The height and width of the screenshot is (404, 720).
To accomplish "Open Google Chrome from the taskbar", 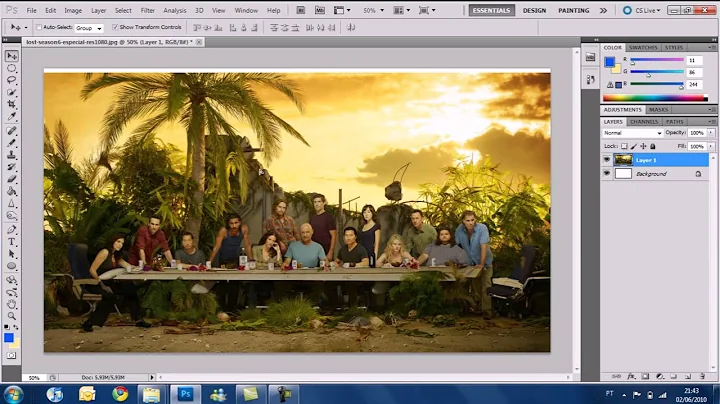I will click(120, 394).
